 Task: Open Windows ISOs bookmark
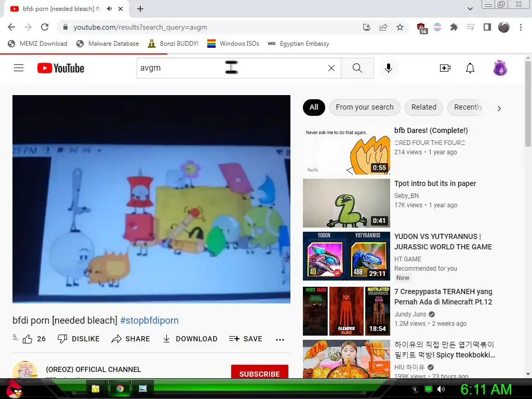[233, 44]
